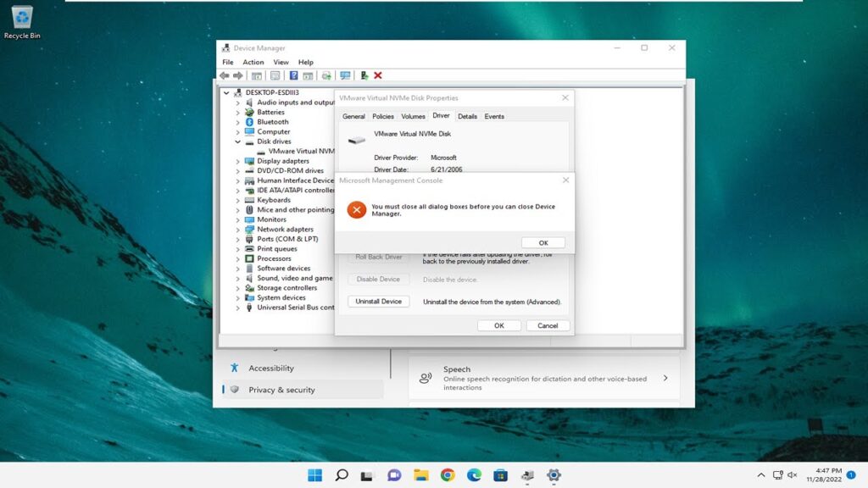
Task: Launch Google Chrome from the taskbar
Action: [x=448, y=474]
